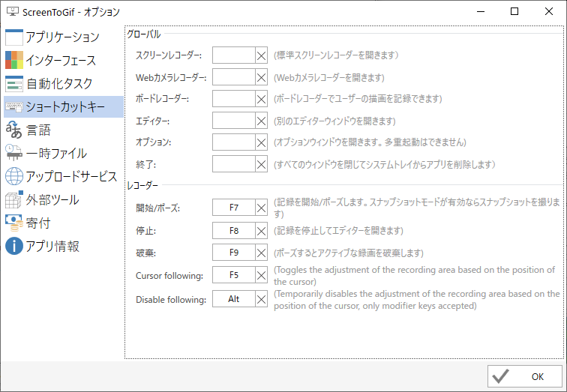567x392 pixels.
Task: Clear the ボードレコーダー shortcut
Action: (262, 99)
